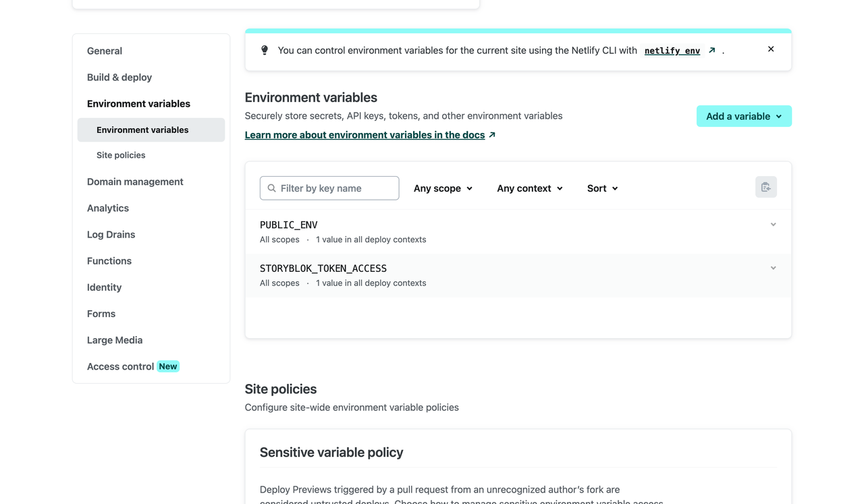Image resolution: width=864 pixels, height=504 pixels.
Task: Open the environment variables docs link
Action: click(x=364, y=135)
